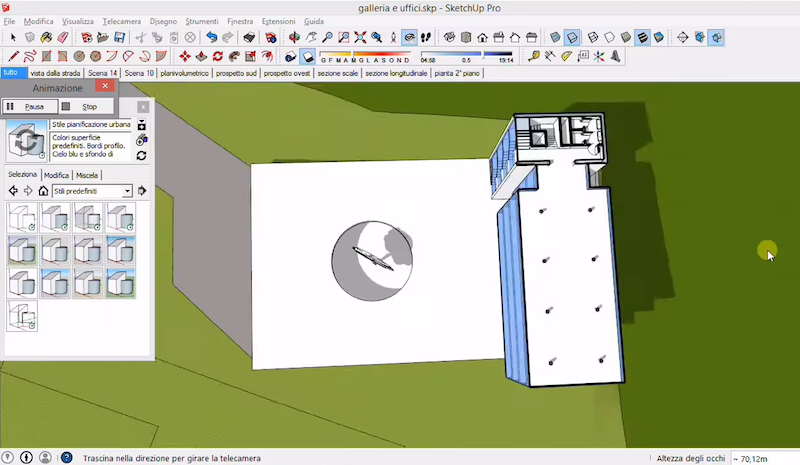Toggle X-ray face style

[x=553, y=38]
